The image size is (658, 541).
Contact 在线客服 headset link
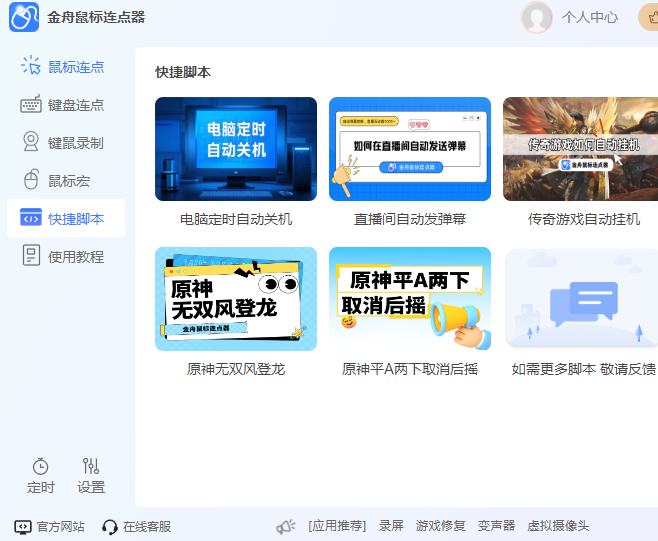pos(137,526)
